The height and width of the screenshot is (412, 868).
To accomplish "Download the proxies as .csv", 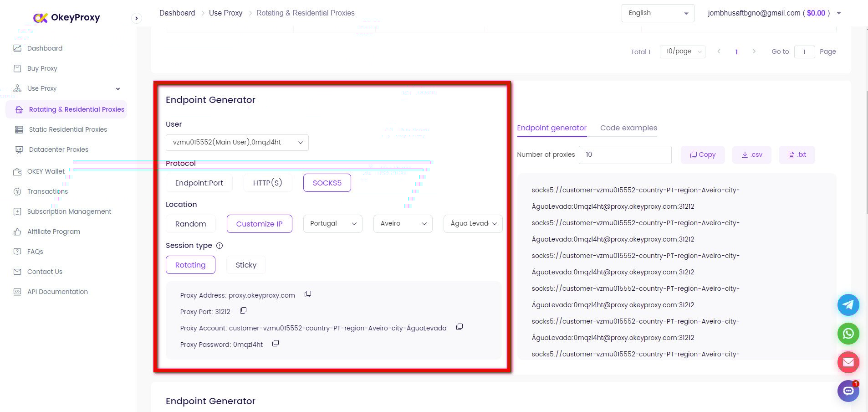I will [x=751, y=155].
